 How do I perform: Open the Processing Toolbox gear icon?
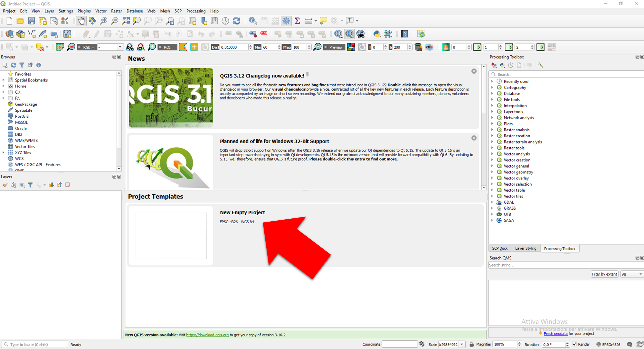pyautogui.click(x=286, y=21)
